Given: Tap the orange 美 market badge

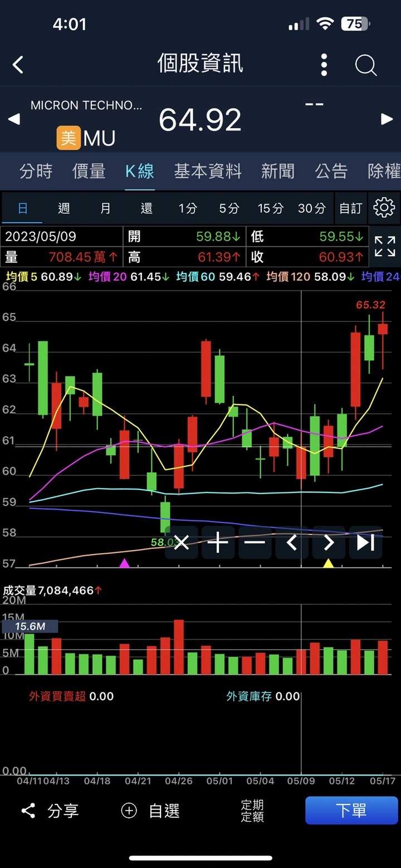Looking at the screenshot, I should pos(69,138).
